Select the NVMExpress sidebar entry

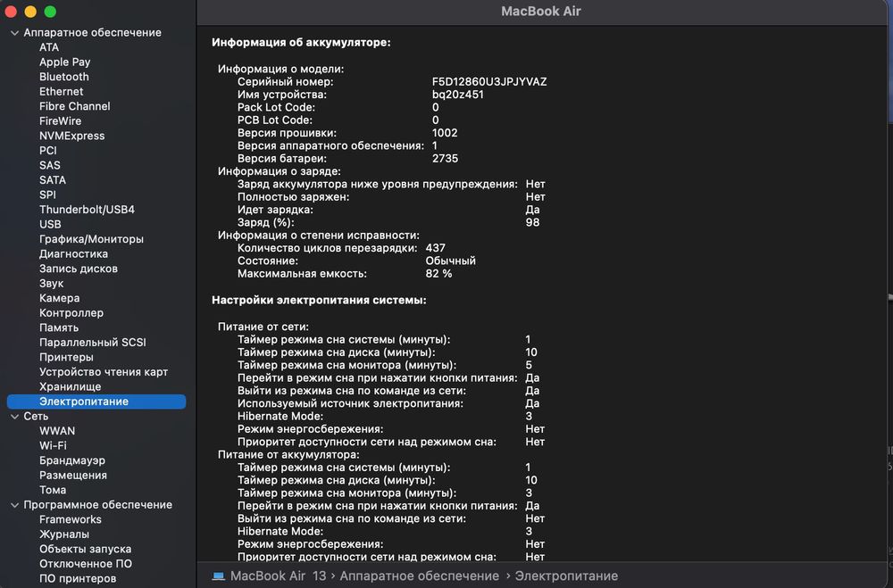click(71, 136)
